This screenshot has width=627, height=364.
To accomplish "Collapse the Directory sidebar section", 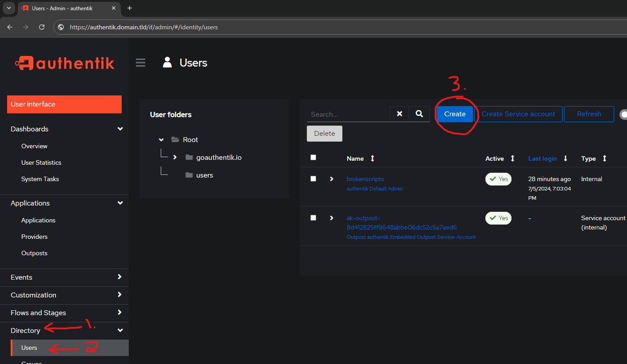I will tap(120, 330).
